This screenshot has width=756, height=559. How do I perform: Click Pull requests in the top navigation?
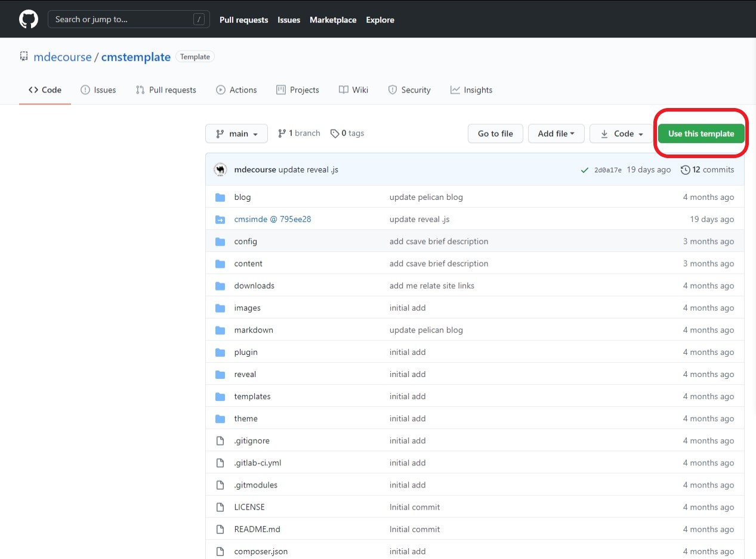tap(243, 20)
